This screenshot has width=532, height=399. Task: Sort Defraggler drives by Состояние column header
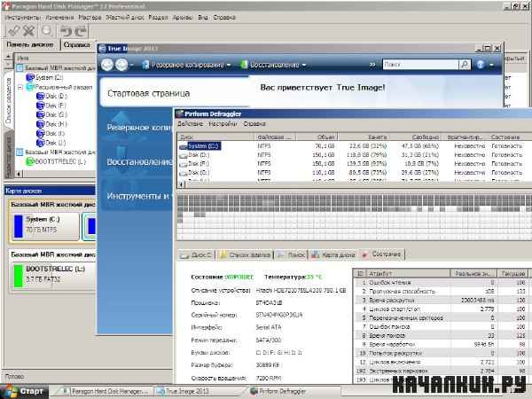pos(510,137)
